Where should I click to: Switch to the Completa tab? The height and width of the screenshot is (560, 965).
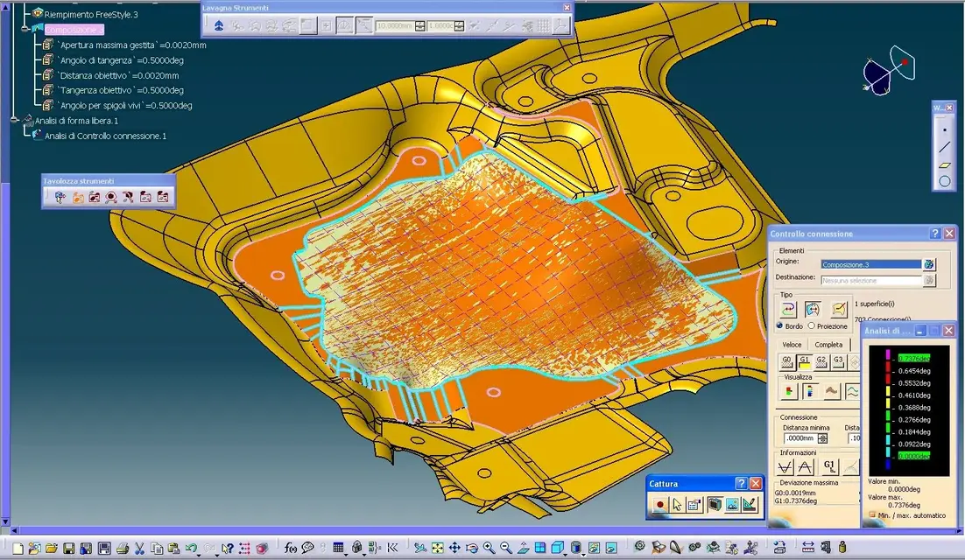(x=828, y=345)
